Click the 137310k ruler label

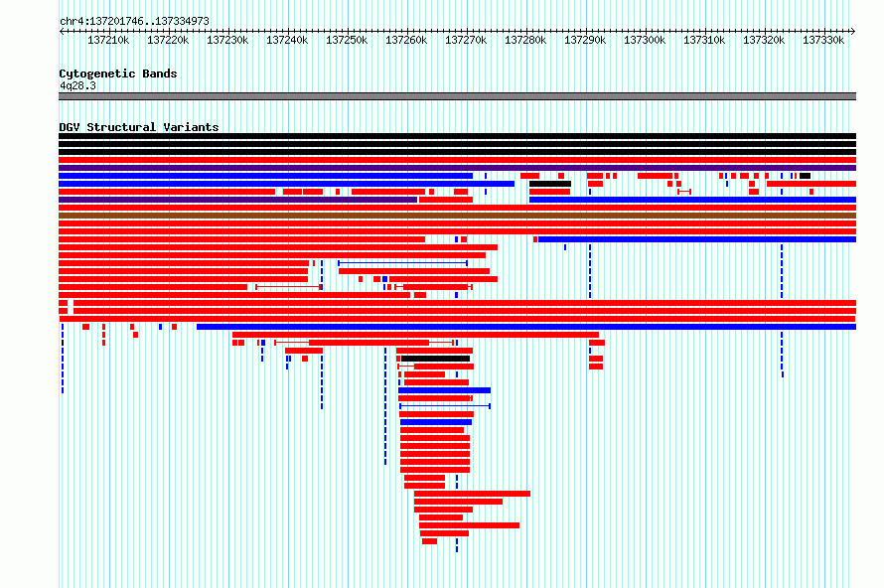click(704, 40)
